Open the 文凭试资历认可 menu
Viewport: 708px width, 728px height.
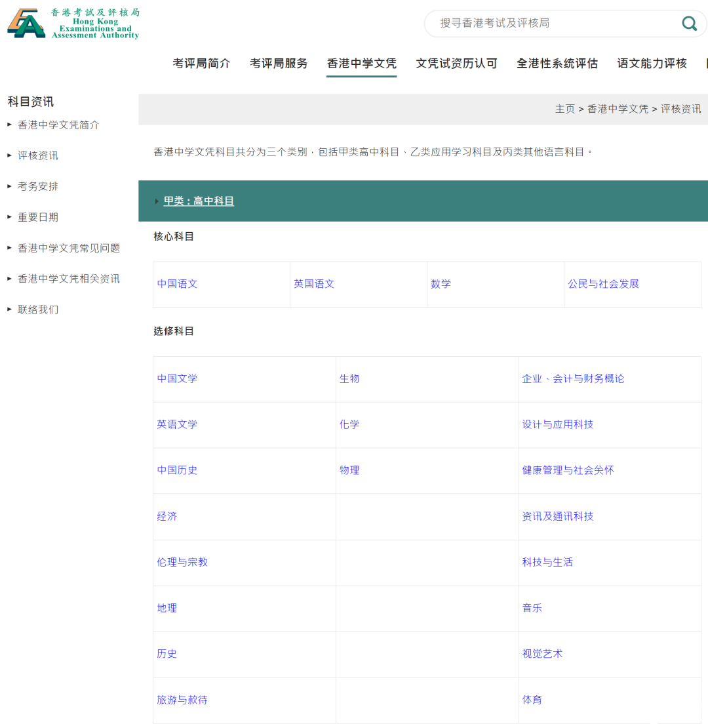click(x=456, y=64)
